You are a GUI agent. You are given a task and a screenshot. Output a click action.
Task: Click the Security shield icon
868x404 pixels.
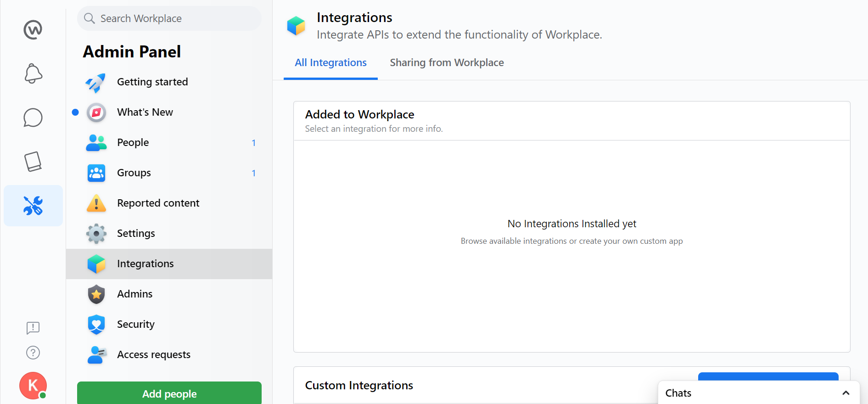tap(96, 325)
